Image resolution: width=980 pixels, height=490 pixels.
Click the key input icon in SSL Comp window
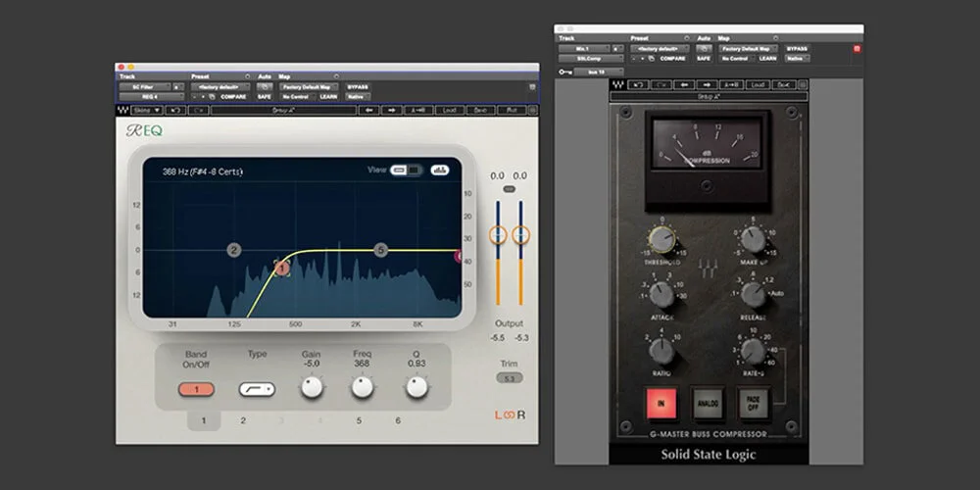point(565,73)
